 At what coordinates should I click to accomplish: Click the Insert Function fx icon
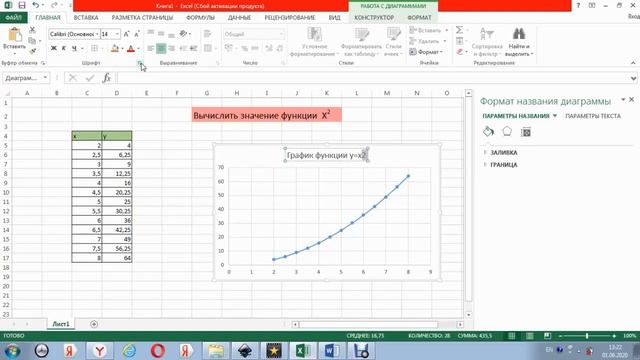click(107, 78)
